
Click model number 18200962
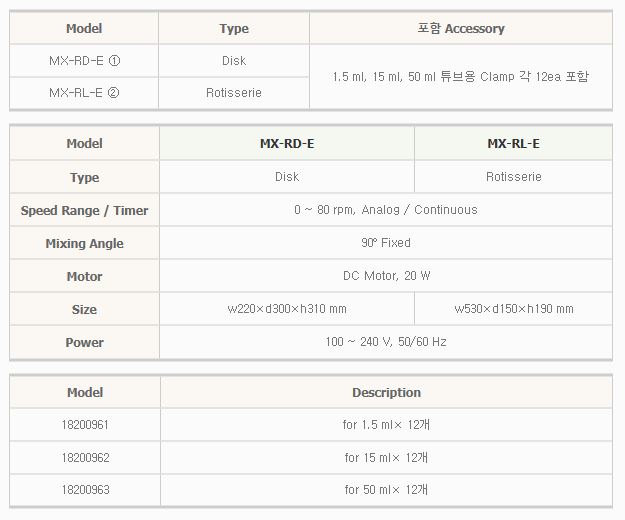[x=85, y=458]
